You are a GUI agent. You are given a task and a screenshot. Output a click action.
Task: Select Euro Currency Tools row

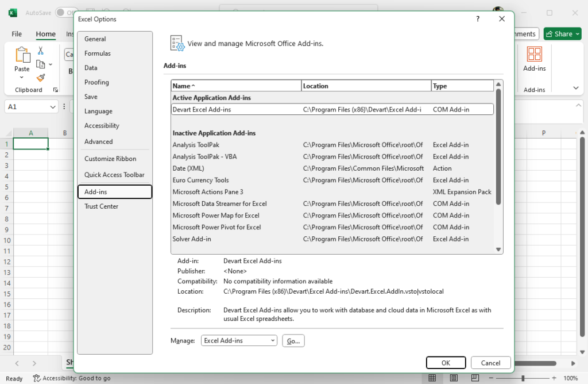point(332,180)
